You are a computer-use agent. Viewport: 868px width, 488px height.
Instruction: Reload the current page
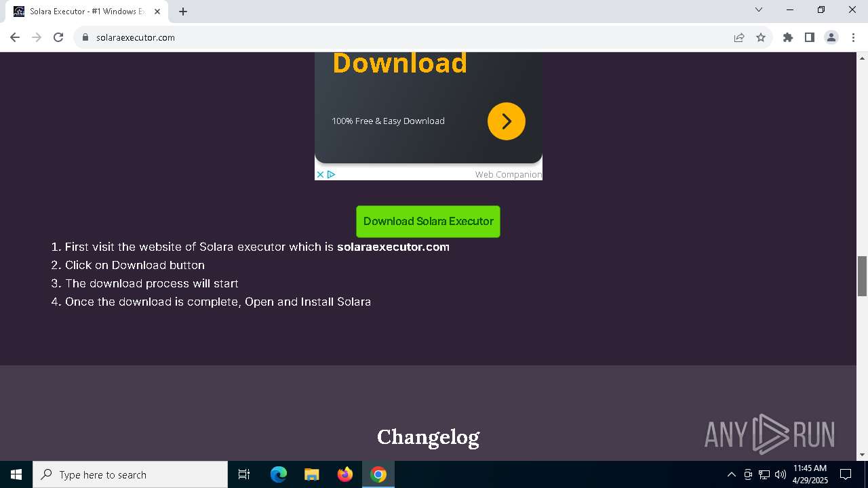click(58, 37)
